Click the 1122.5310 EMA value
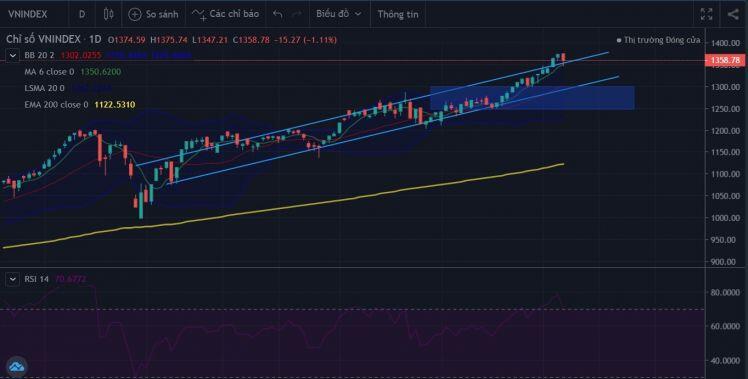The image size is (748, 379). 115,105
